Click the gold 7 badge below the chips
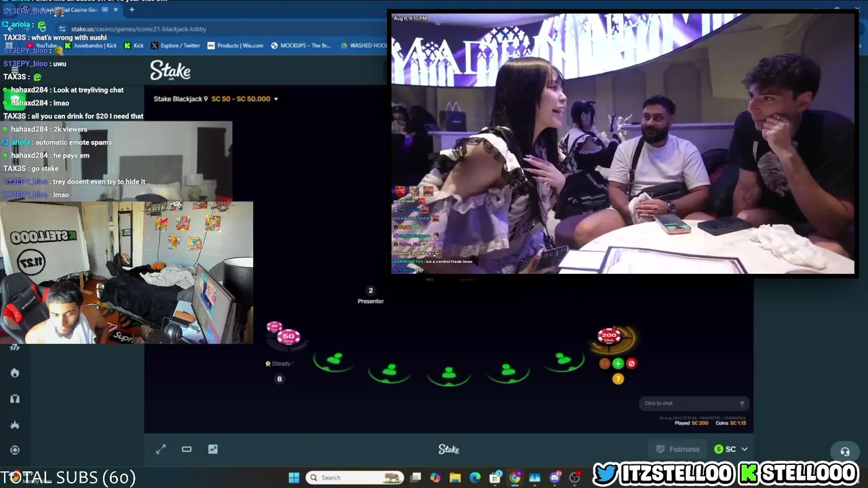Screen dimensions: 868x488 618,379
